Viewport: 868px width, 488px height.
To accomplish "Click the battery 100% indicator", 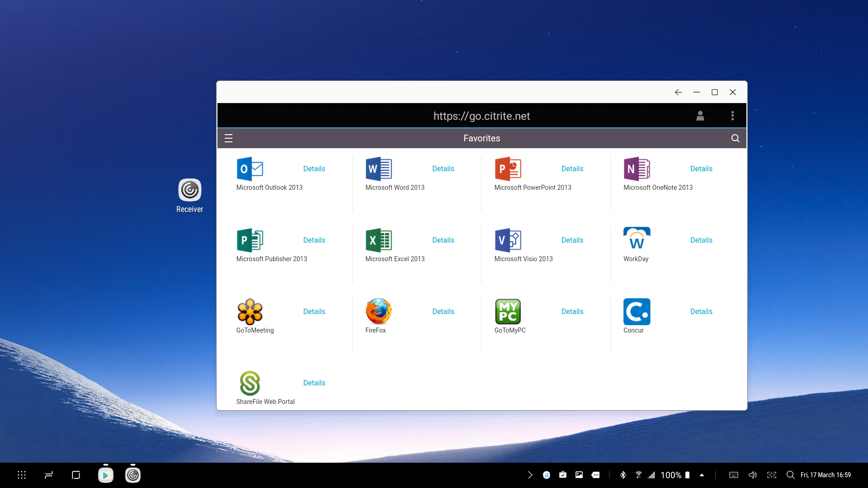I will point(675,475).
